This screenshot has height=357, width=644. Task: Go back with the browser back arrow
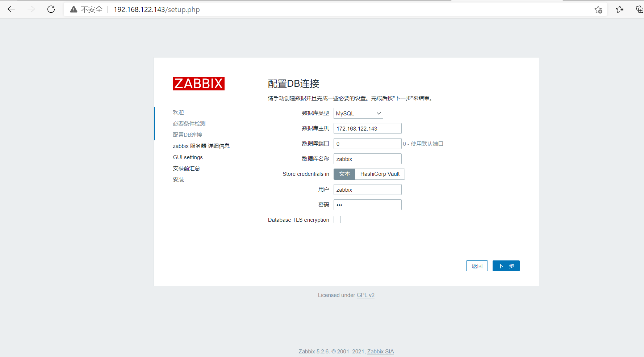[11, 9]
